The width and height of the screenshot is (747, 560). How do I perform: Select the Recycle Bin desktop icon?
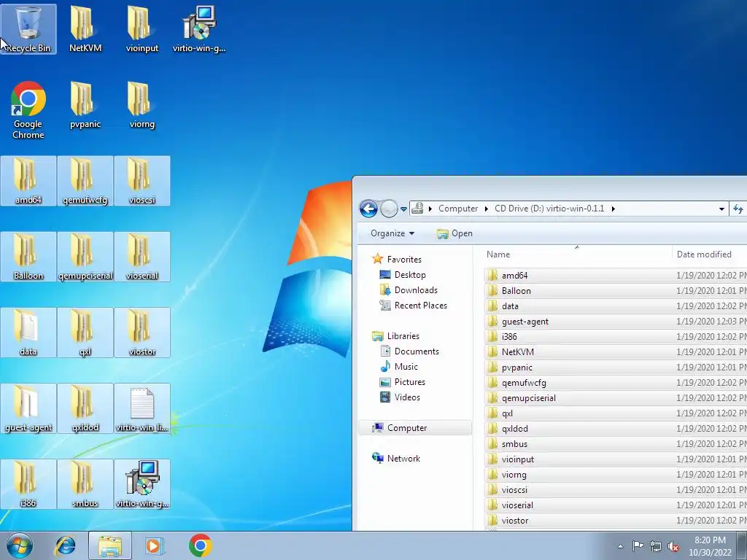point(28,29)
